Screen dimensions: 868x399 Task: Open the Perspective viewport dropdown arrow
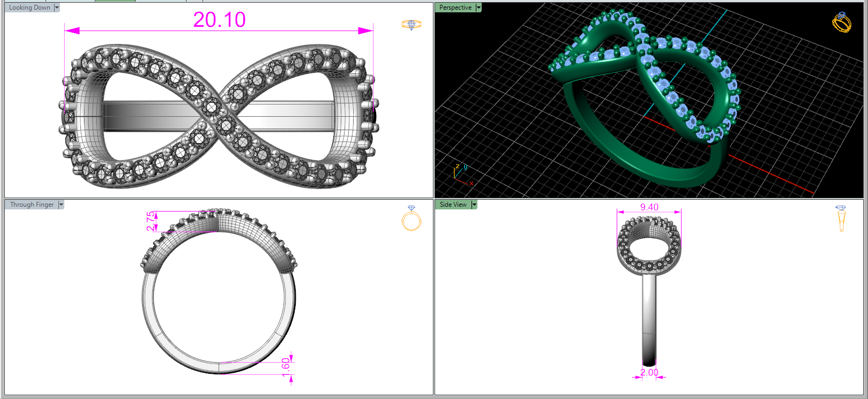(x=478, y=7)
